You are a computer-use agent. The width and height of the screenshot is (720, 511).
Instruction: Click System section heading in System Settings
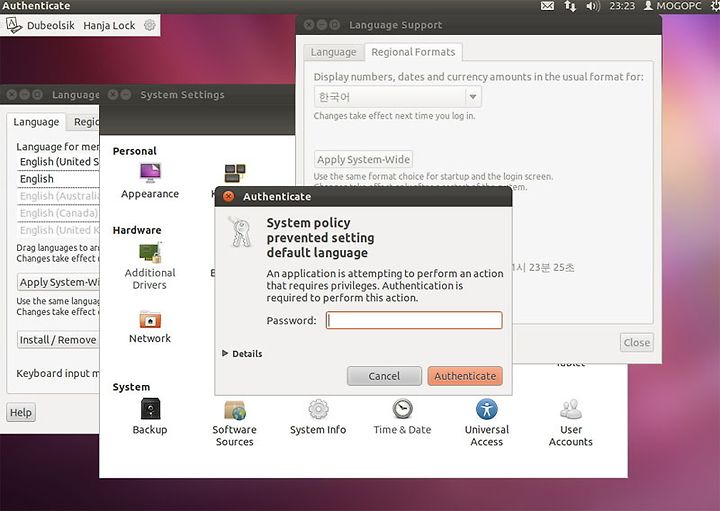pyautogui.click(x=131, y=387)
